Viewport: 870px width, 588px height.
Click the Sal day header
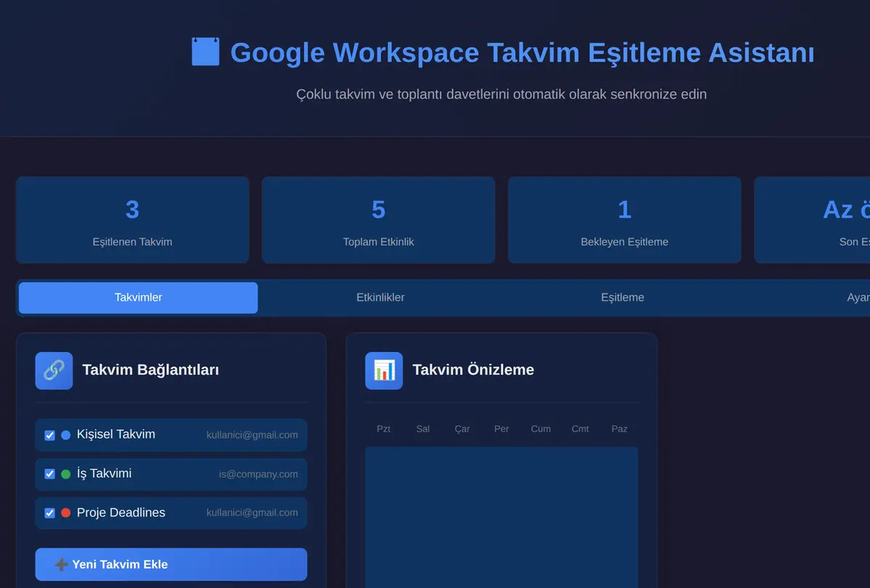click(423, 429)
